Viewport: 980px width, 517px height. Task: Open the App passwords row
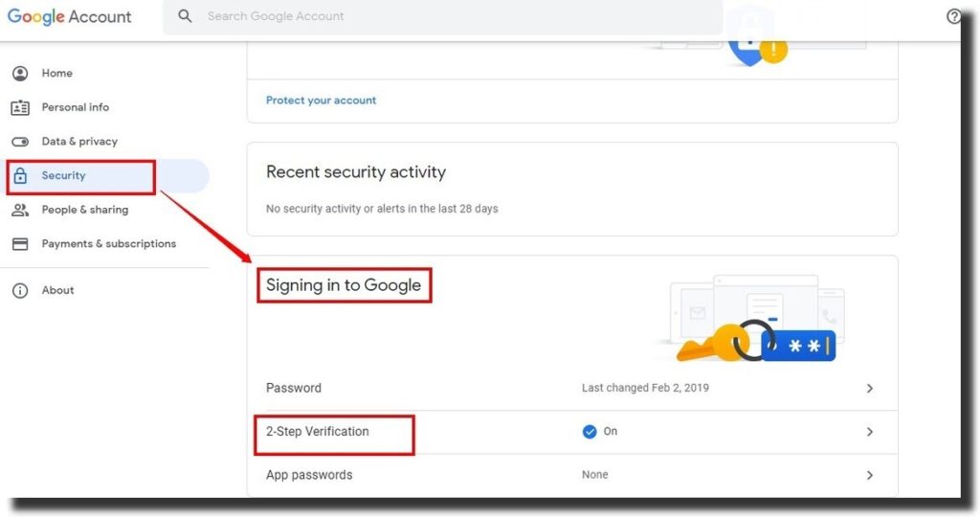point(572,475)
